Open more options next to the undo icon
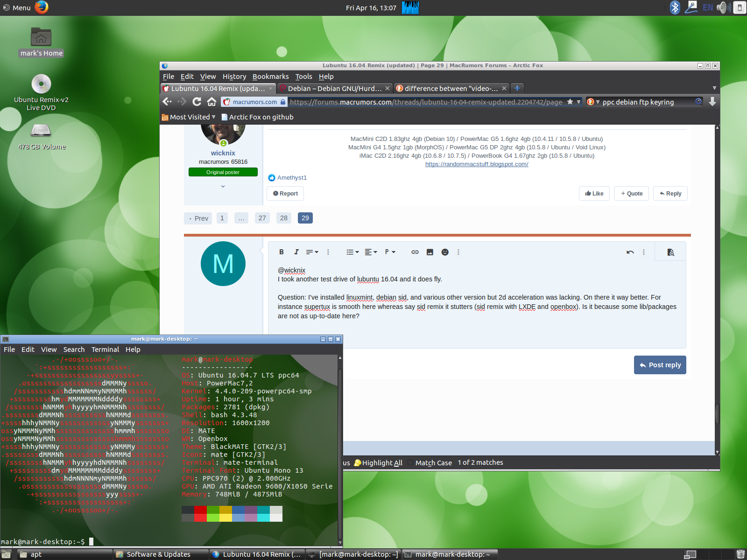 [644, 252]
